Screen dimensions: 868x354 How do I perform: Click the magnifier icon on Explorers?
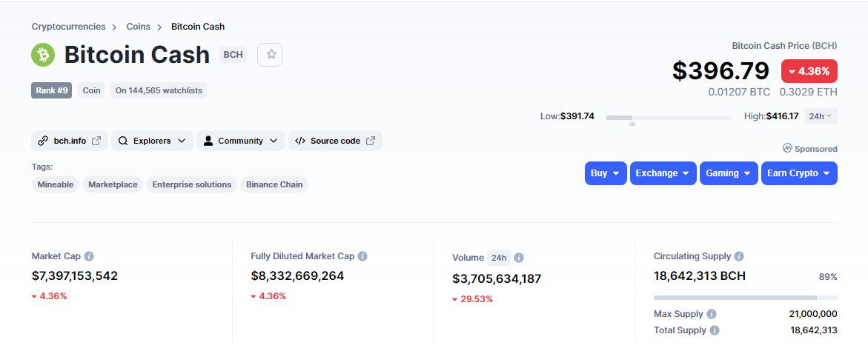123,141
